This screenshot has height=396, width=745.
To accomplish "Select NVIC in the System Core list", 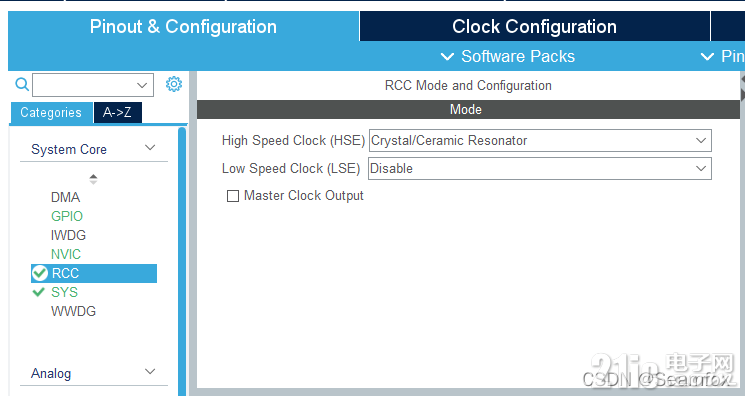I will click(x=66, y=254).
